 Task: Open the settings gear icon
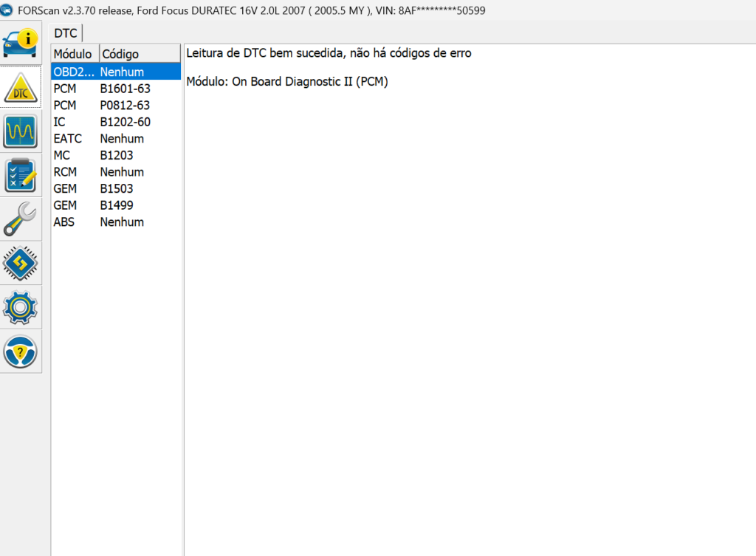(21, 307)
